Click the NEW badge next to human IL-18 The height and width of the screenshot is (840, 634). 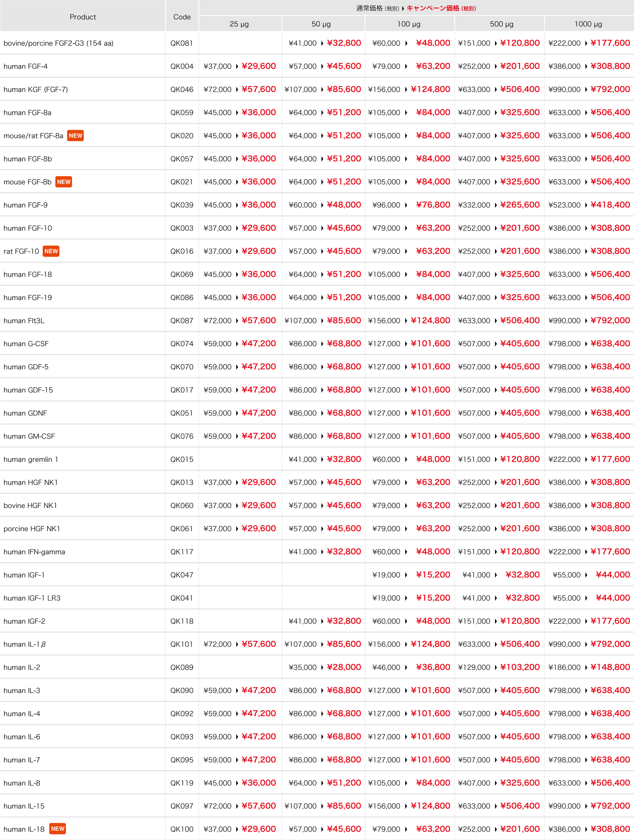57,829
